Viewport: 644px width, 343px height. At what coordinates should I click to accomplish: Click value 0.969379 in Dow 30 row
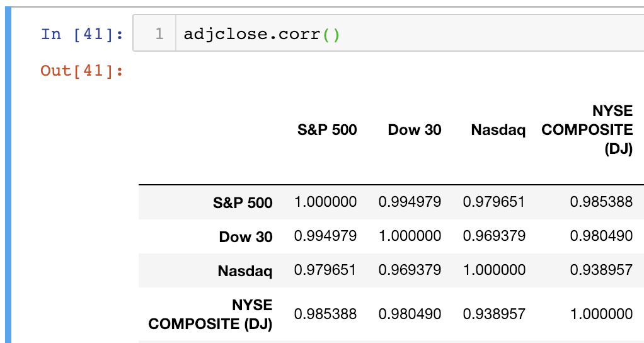(x=494, y=236)
